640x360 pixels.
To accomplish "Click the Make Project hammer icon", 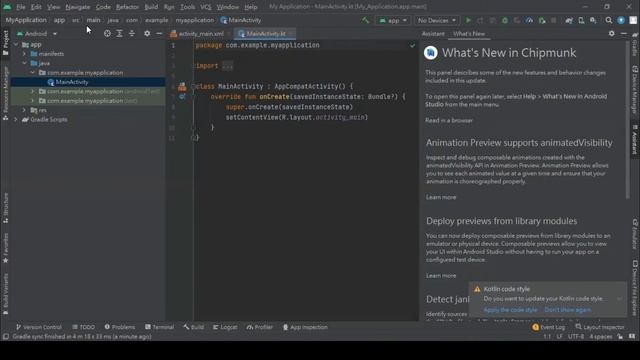I will (365, 20).
